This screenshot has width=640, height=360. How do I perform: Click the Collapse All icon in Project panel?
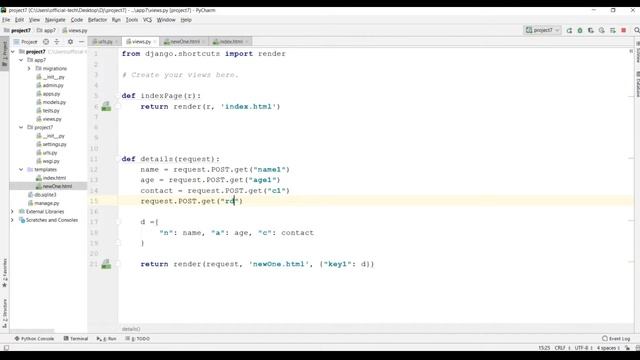(x=57, y=42)
